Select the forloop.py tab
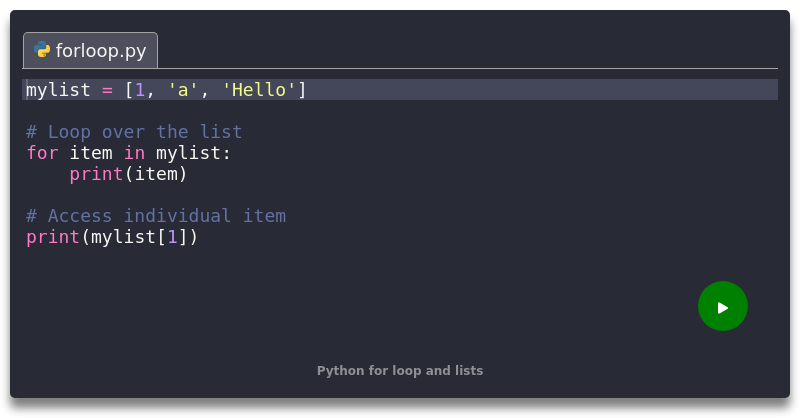 (90, 50)
